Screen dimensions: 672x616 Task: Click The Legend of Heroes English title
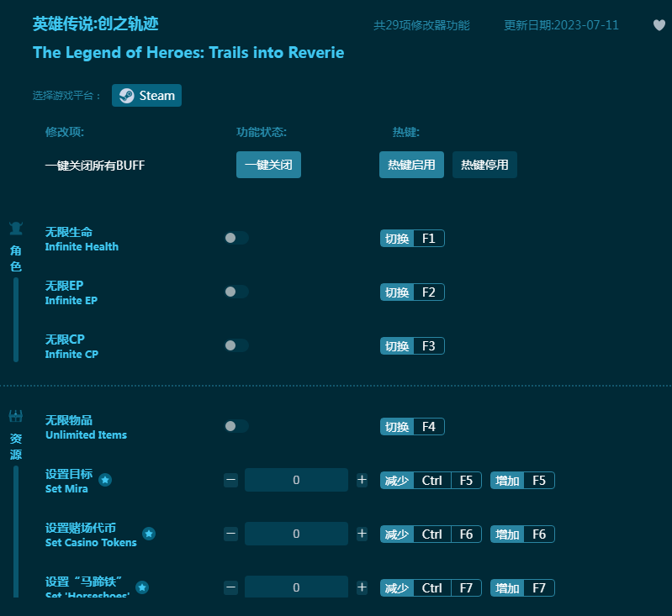point(188,53)
